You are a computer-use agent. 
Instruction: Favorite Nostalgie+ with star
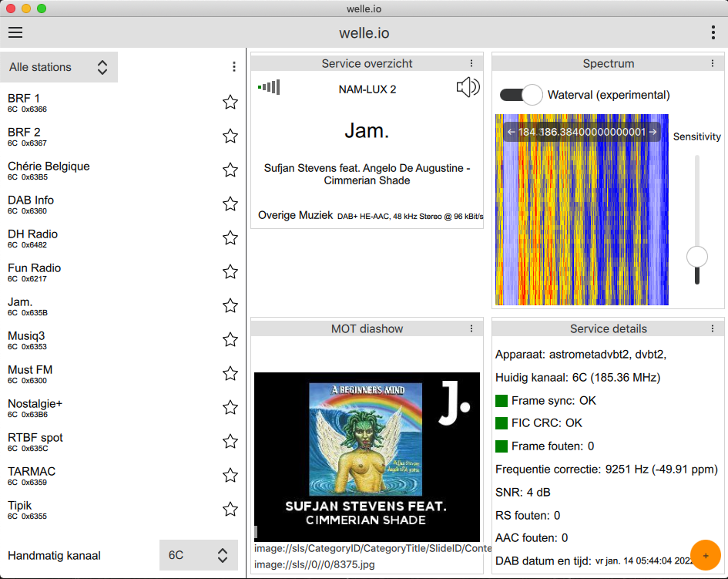pos(230,408)
